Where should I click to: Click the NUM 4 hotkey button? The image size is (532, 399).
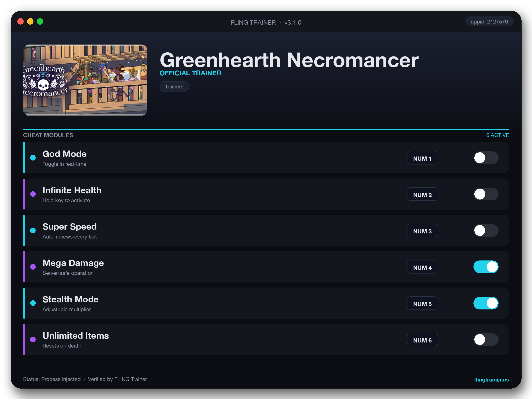pyautogui.click(x=422, y=267)
